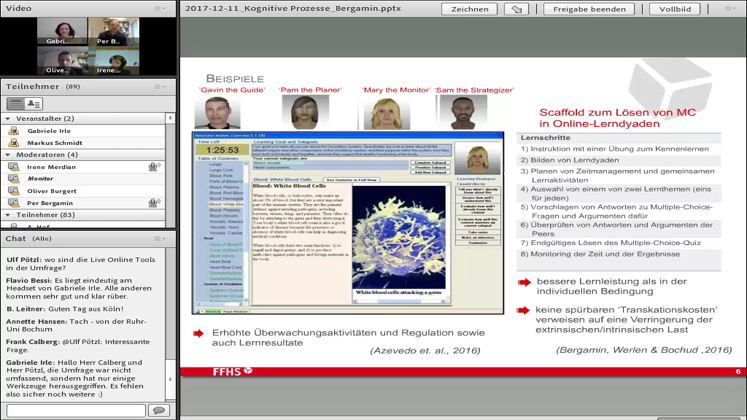Collapse the Veranstalter group
The width and height of the screenshot is (747, 420).
point(8,119)
